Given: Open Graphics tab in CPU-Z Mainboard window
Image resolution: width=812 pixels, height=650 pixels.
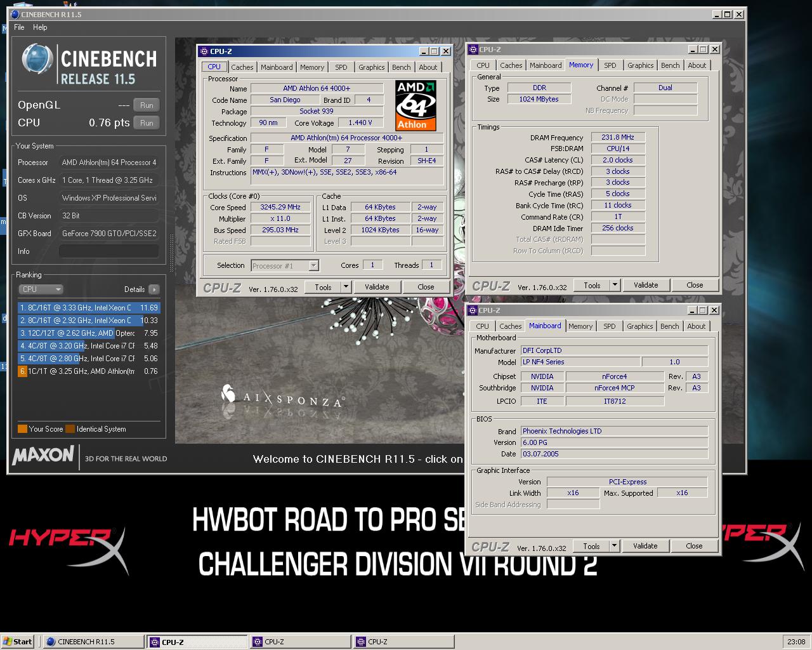Looking at the screenshot, I should (x=639, y=326).
